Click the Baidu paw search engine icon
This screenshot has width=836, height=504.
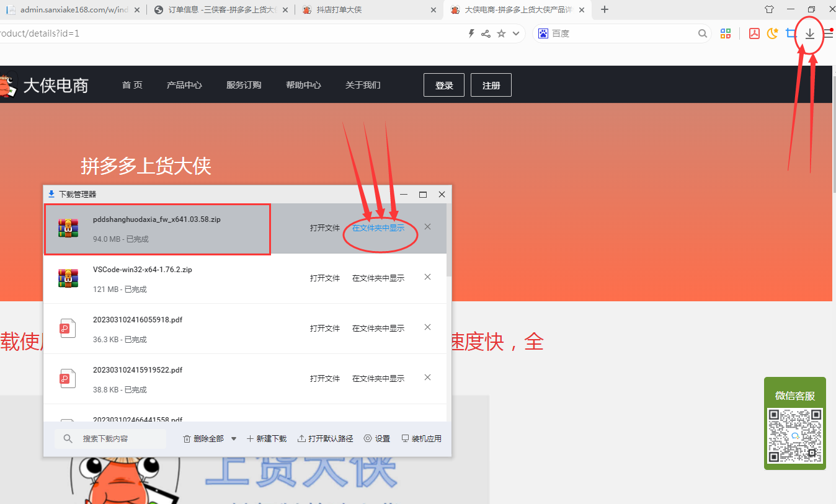click(543, 33)
